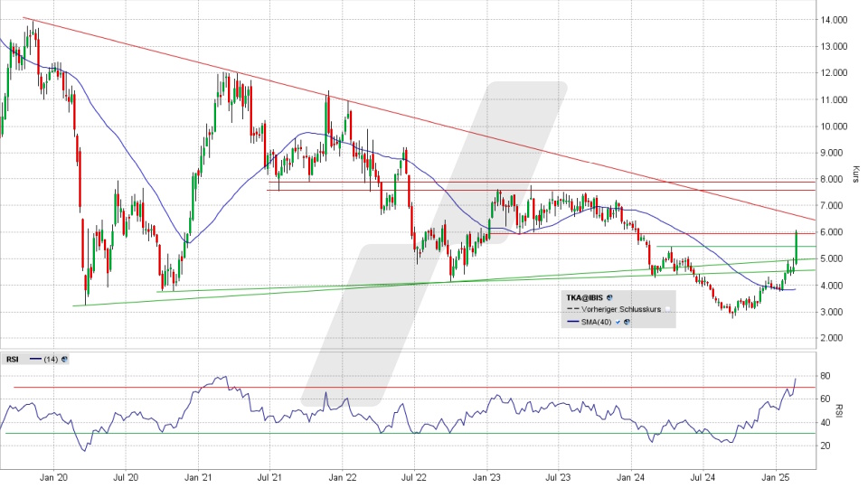Click the blue RSI line sample in legend

35,359
